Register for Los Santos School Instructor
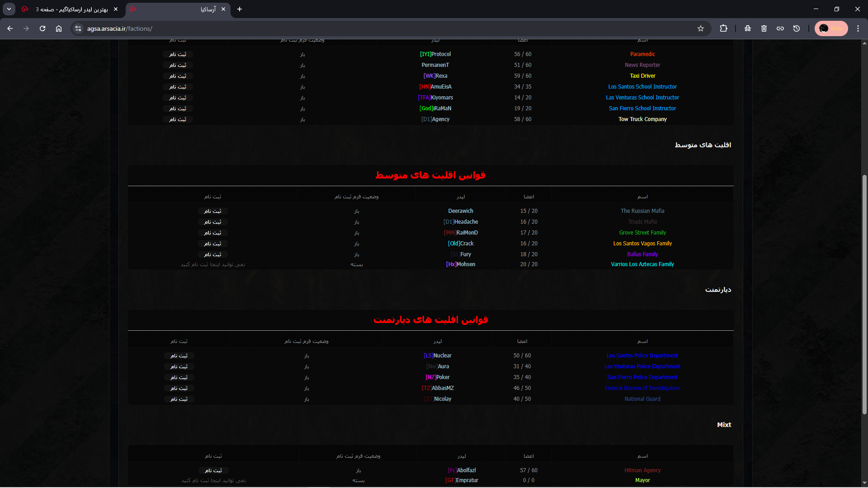 pyautogui.click(x=178, y=87)
